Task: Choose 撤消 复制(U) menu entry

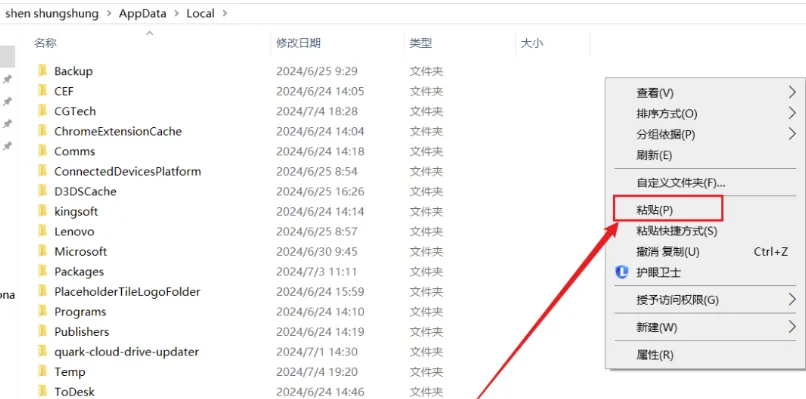Action: point(668,252)
